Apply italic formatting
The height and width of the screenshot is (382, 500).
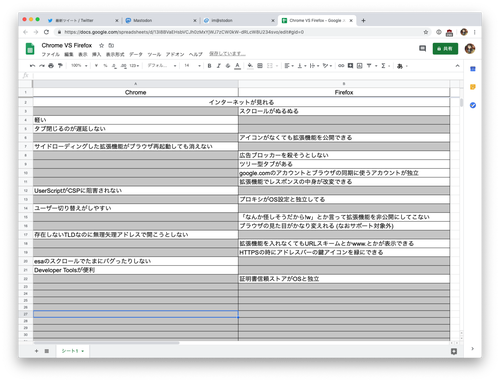[x=219, y=66]
